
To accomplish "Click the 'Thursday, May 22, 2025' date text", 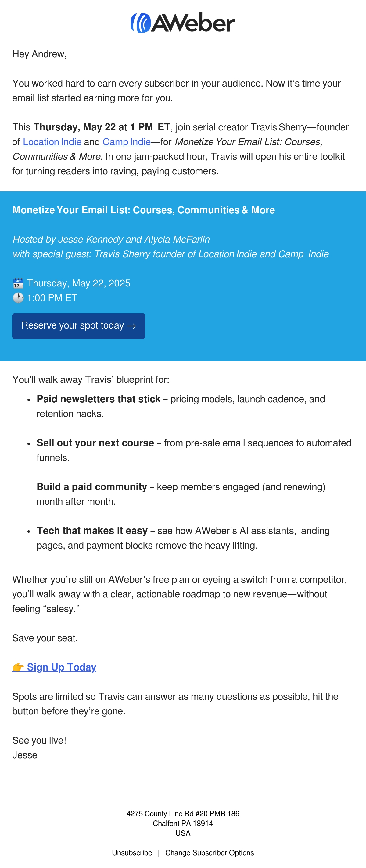I will point(79,283).
